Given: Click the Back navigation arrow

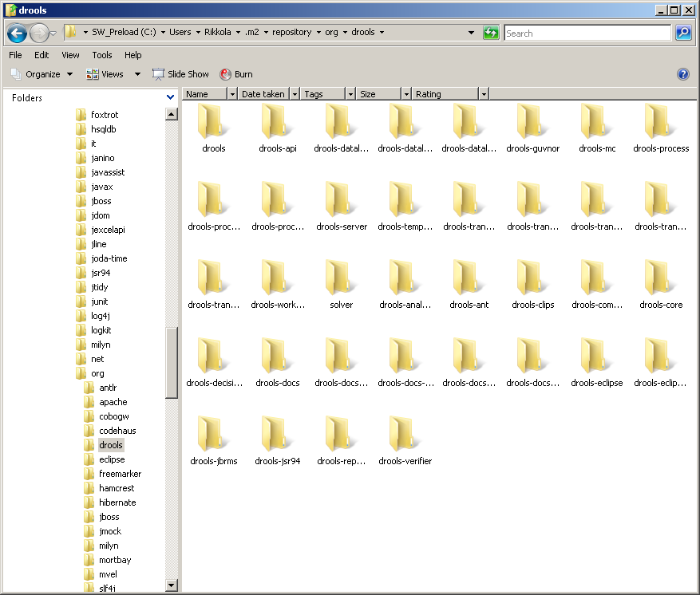Looking at the screenshot, I should click(17, 33).
